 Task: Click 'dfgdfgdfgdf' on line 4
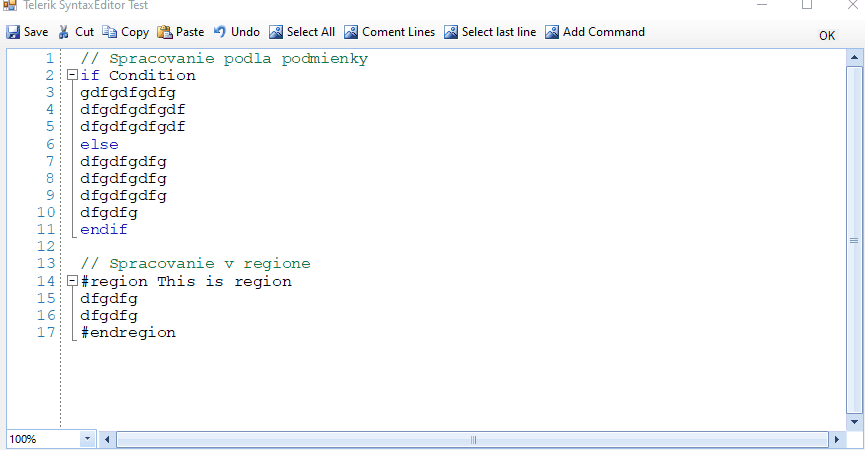(132, 110)
